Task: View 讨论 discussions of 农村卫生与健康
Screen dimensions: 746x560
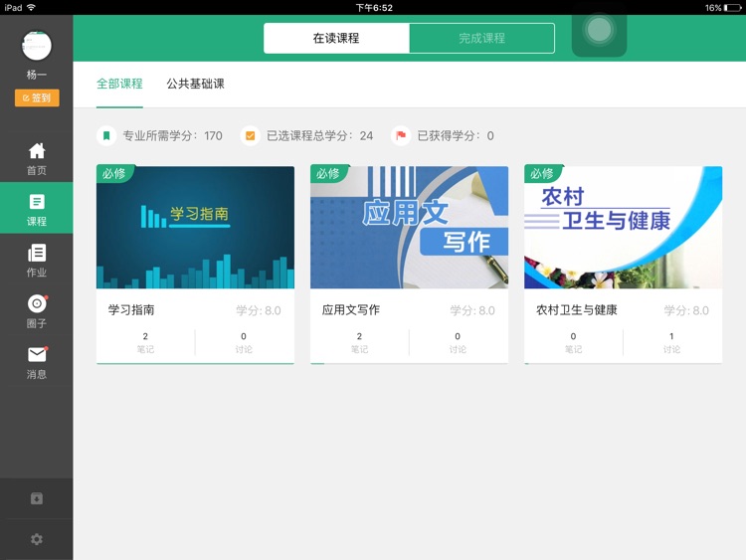Action: [x=671, y=342]
